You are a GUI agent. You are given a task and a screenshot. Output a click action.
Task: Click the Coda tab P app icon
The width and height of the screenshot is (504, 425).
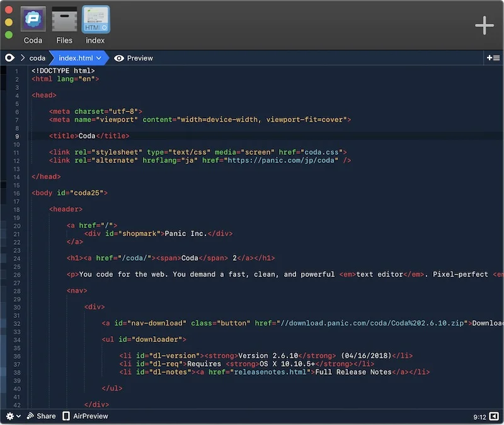click(33, 19)
